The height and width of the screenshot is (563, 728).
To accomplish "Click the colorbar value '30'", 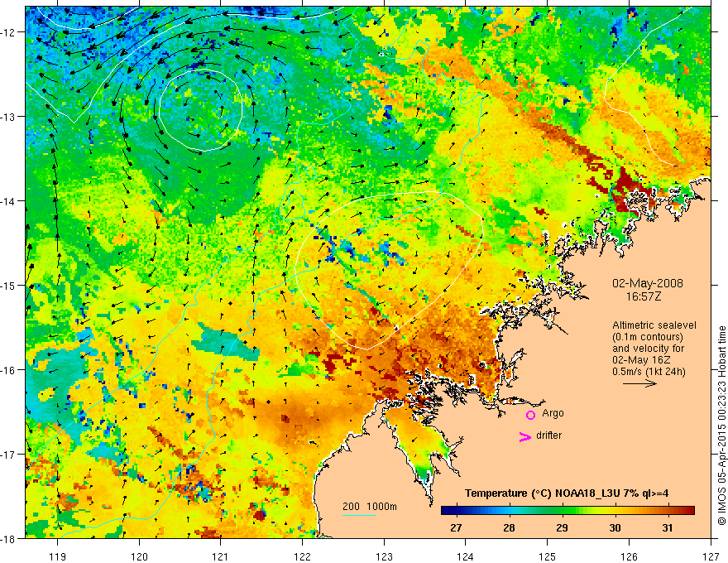I will [615, 528].
